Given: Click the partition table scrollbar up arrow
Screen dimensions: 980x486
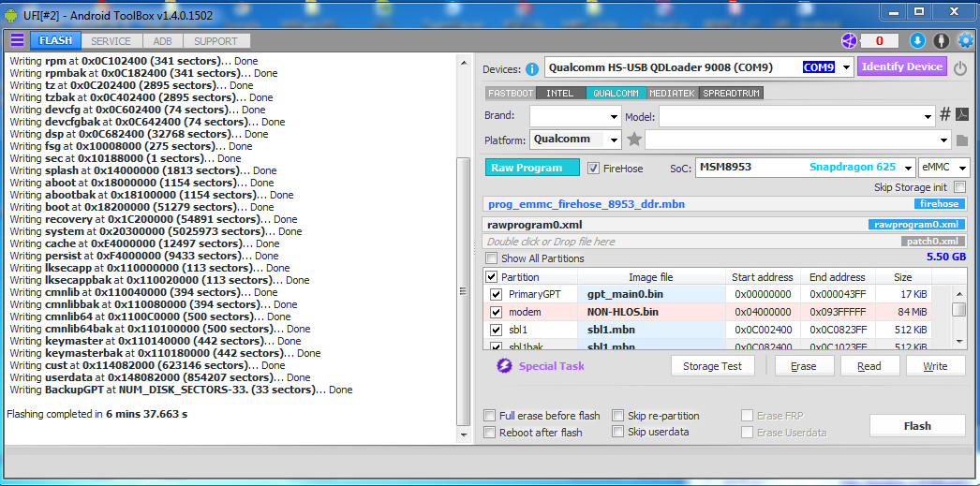Looking at the screenshot, I should tap(960, 292).
